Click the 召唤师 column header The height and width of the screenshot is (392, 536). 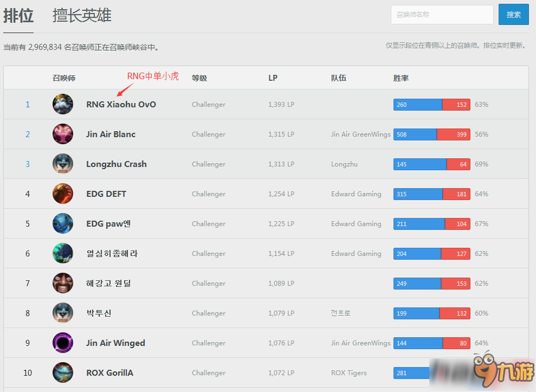click(x=64, y=78)
